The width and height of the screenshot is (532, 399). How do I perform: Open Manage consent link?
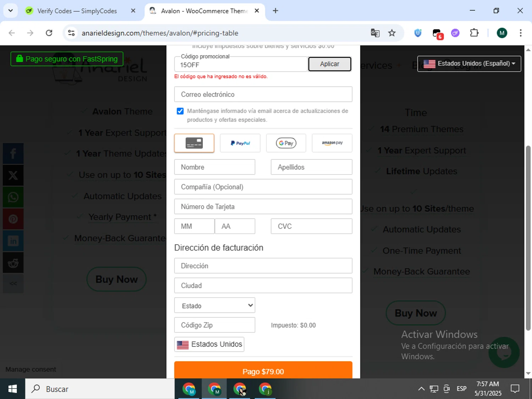click(31, 369)
